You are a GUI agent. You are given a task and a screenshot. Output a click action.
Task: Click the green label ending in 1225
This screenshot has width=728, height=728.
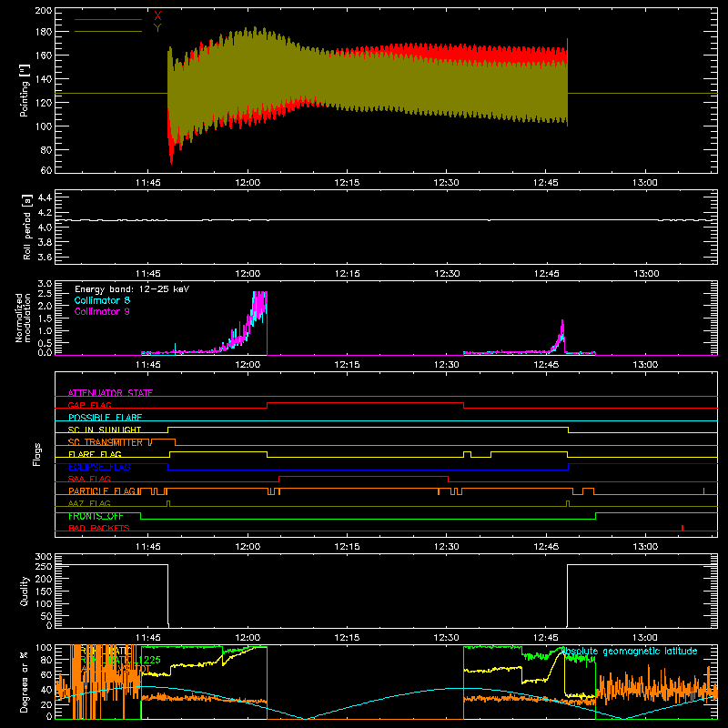point(121,660)
